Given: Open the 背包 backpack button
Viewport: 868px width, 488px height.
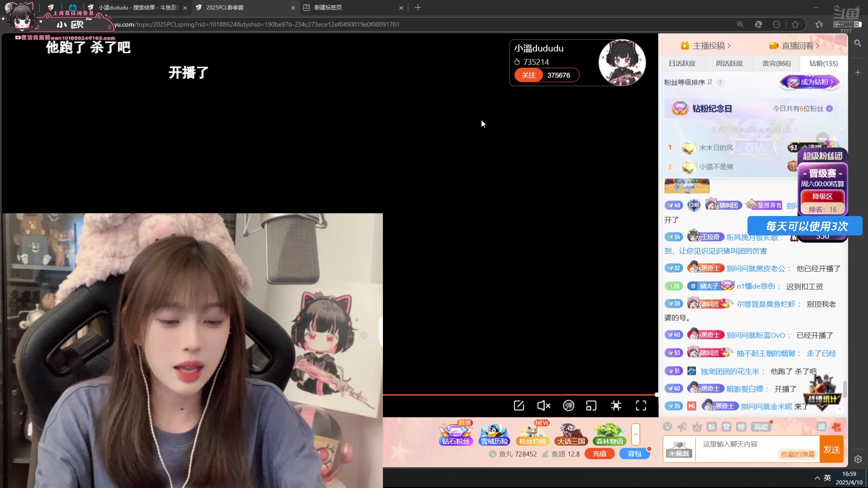Looking at the screenshot, I should click(634, 454).
